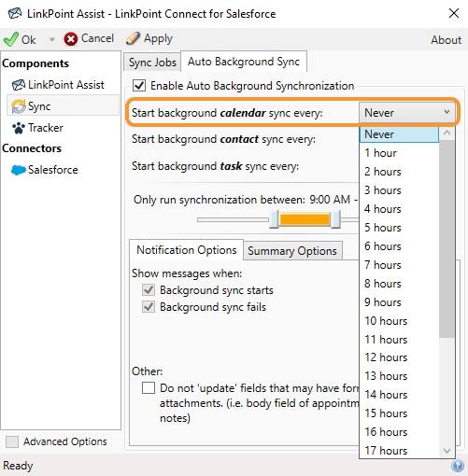Viewport: 468px width, 476px height.
Task: Collapse the calendar sync Never dropdown
Action: [x=407, y=113]
